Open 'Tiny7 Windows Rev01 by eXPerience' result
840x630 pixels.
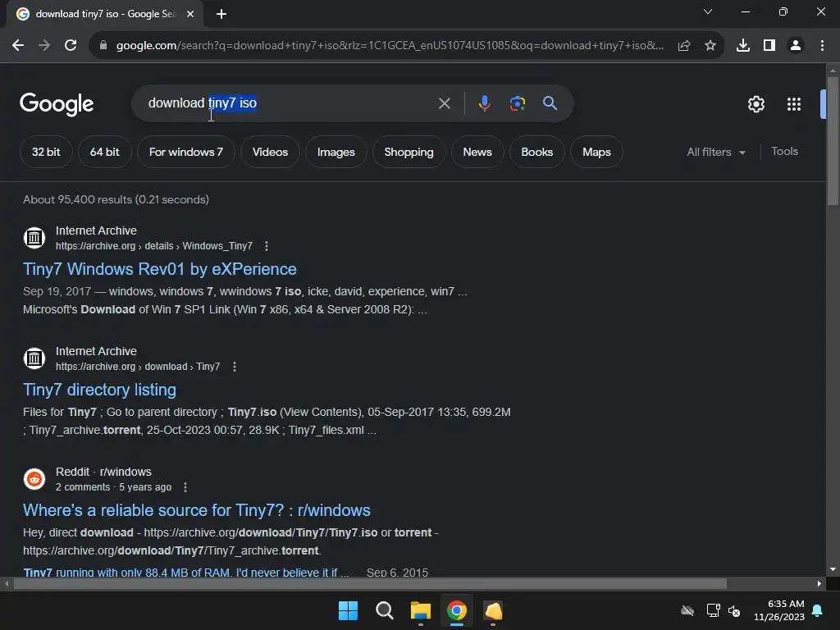(160, 269)
